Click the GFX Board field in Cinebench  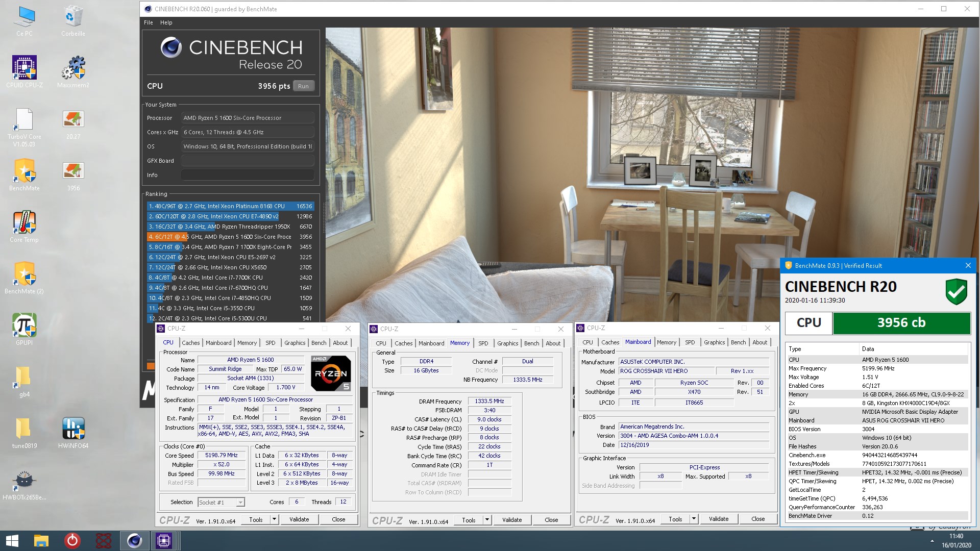[x=248, y=161]
